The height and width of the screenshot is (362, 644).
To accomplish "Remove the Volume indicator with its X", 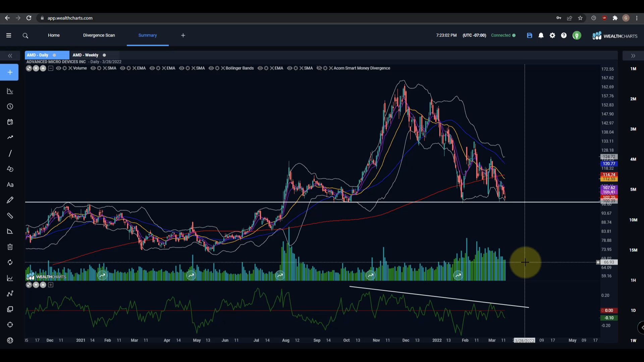I will 70,68.
